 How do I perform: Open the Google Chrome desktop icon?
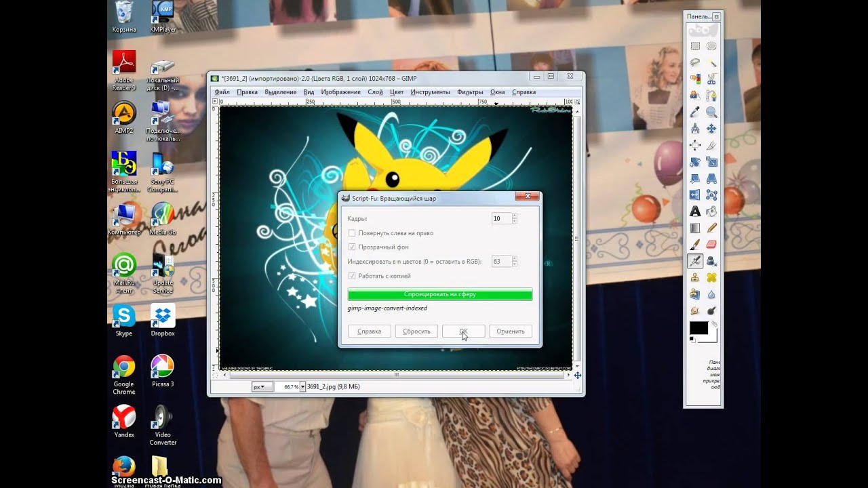124,375
